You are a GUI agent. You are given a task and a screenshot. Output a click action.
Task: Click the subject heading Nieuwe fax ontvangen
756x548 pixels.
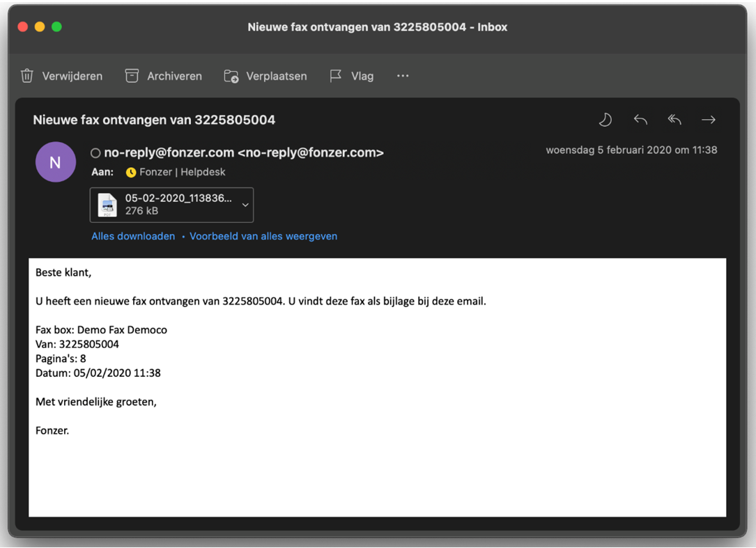(x=154, y=120)
